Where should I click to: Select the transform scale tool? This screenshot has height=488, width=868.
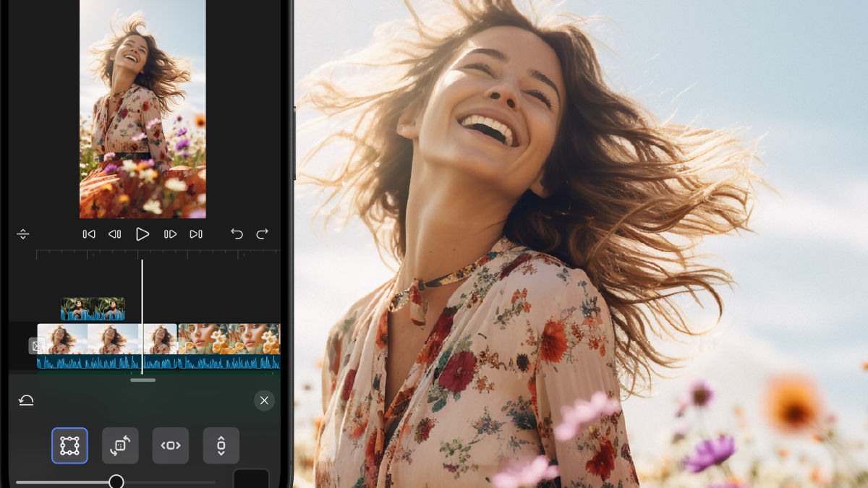69,445
